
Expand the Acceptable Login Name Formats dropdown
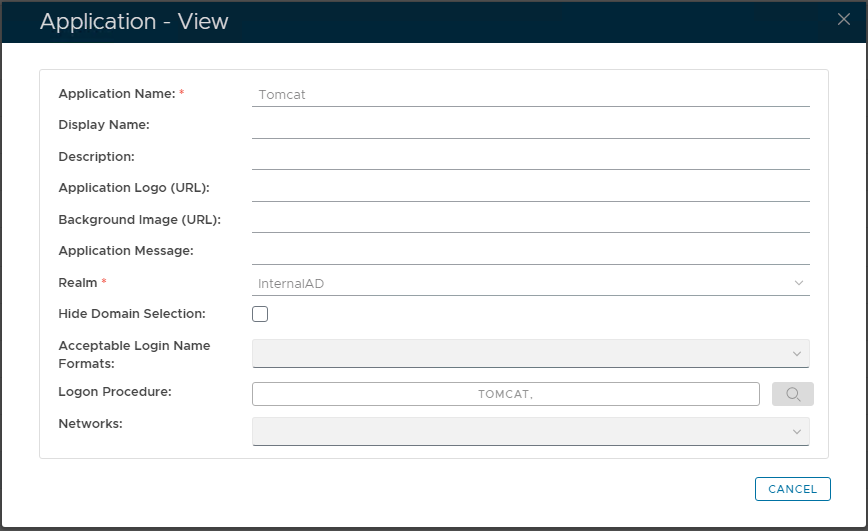(x=530, y=353)
